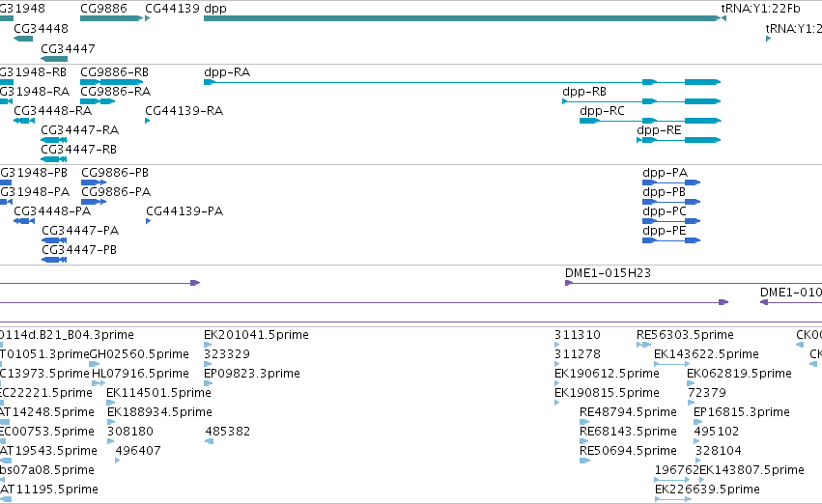Image resolution: width=822 pixels, height=504 pixels.
Task: Select the CG34448-PA protein glyph
Action: click(x=24, y=221)
